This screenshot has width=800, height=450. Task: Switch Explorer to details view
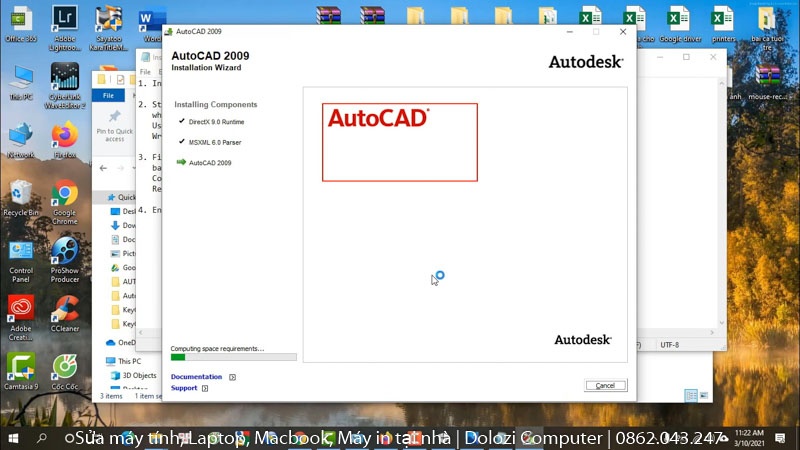[691, 395]
